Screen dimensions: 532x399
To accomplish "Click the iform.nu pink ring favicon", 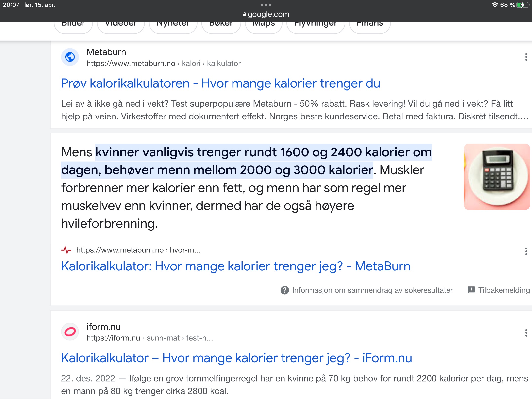I will (70, 332).
